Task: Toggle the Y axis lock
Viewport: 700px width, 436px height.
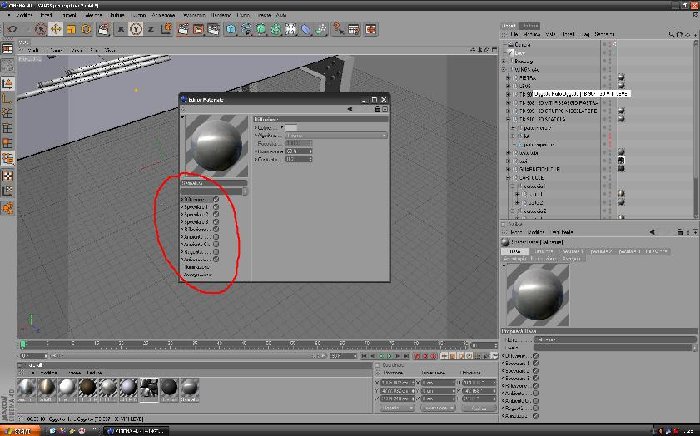Action: (136, 29)
